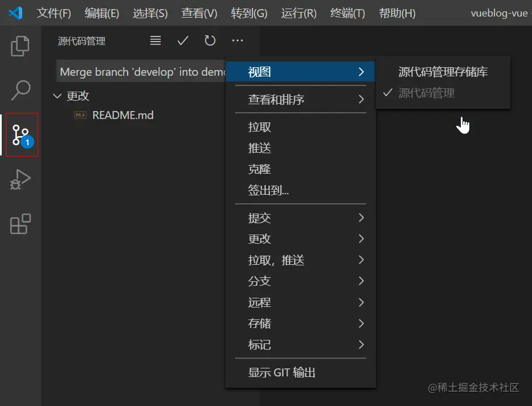Open the 编辑(E) menu

(x=102, y=13)
